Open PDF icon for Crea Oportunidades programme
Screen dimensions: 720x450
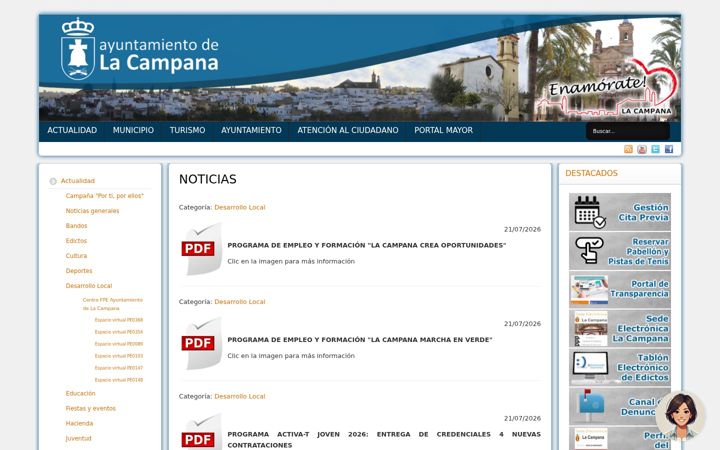pos(201,249)
